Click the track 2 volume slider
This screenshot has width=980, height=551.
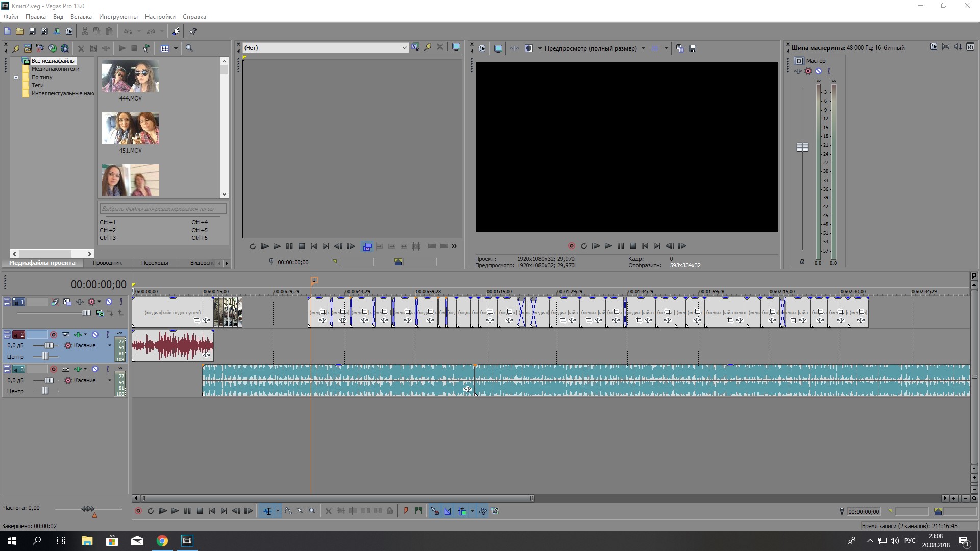click(48, 345)
